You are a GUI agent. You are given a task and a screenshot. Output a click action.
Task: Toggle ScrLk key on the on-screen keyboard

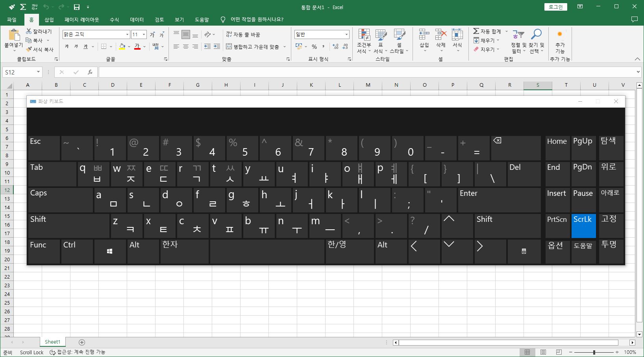pos(583,226)
